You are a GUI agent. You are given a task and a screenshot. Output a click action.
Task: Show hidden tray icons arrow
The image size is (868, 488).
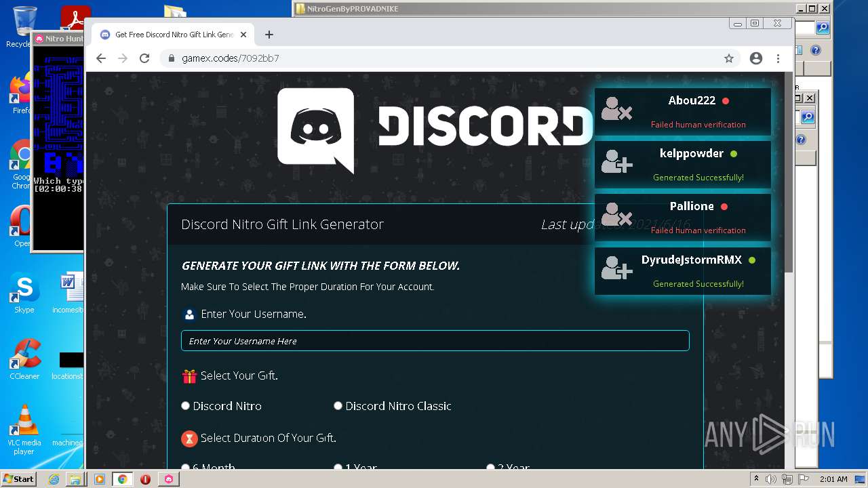756,479
